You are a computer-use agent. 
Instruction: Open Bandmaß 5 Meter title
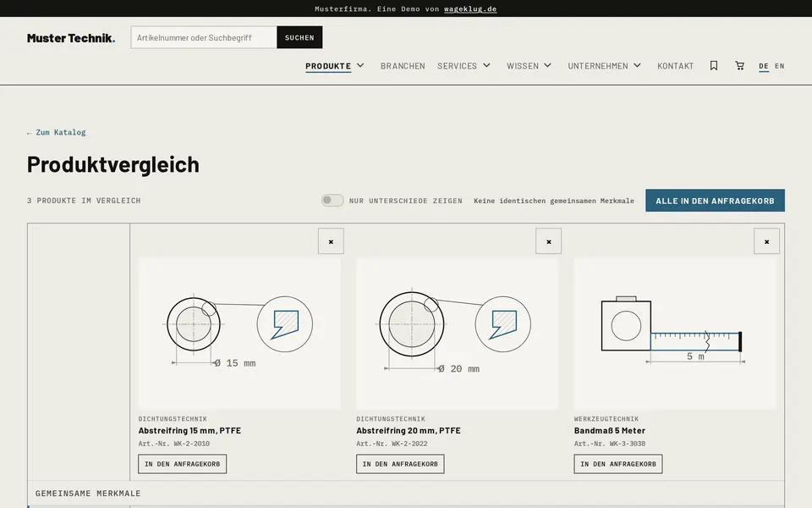[610, 430]
